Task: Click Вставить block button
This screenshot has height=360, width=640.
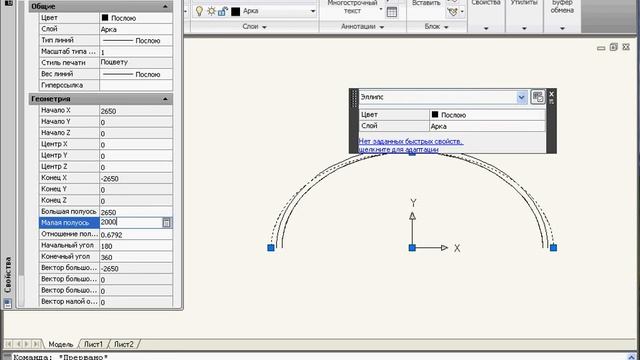Action: [426, 3]
